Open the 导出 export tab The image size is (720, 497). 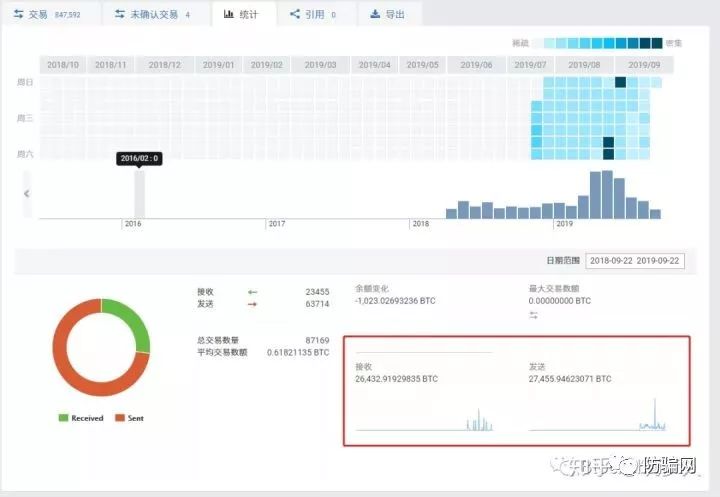click(x=388, y=14)
